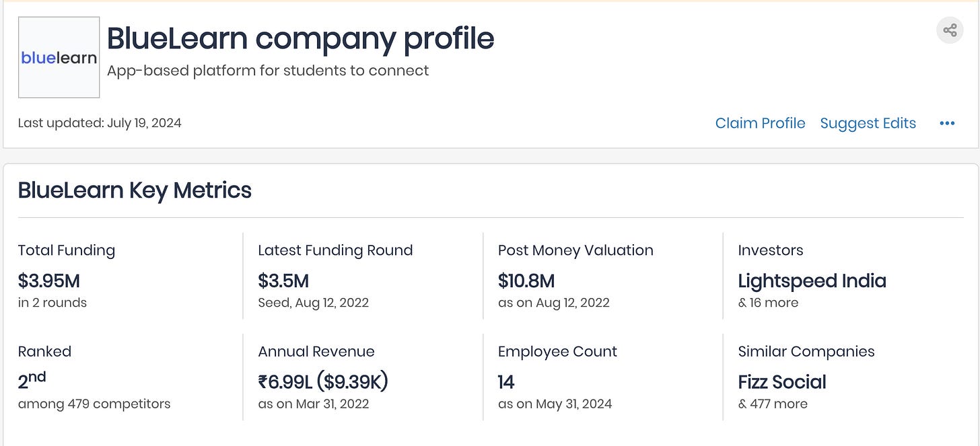
Task: Click the employee count value 14
Action: coord(506,382)
